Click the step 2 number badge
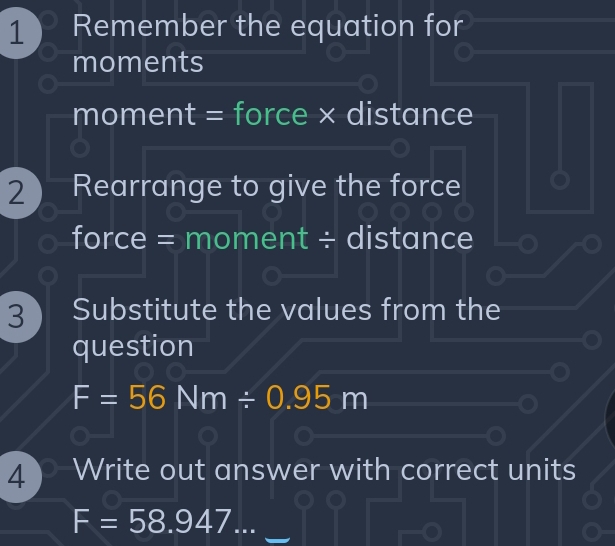Image resolution: width=615 pixels, height=546 pixels. (16, 194)
